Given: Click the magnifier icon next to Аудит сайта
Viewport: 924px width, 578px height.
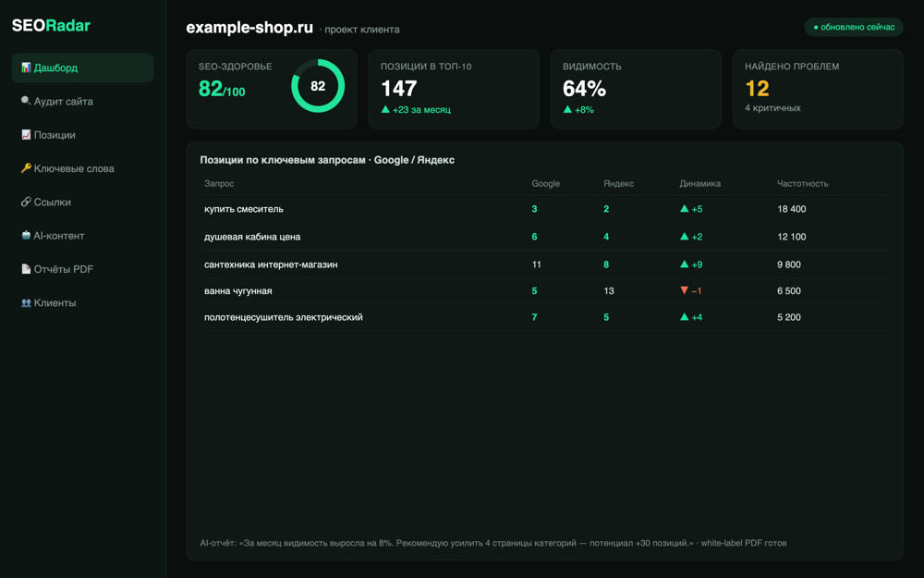Looking at the screenshot, I should 26,101.
